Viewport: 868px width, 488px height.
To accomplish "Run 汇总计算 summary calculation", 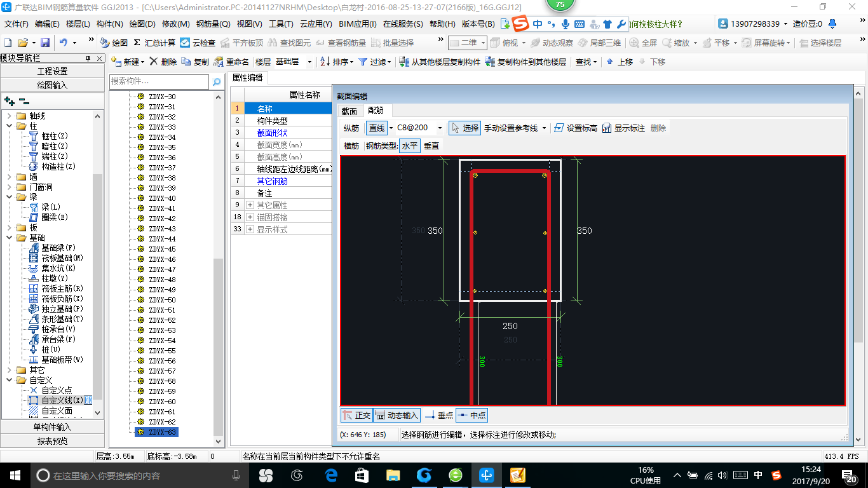I will coord(154,43).
